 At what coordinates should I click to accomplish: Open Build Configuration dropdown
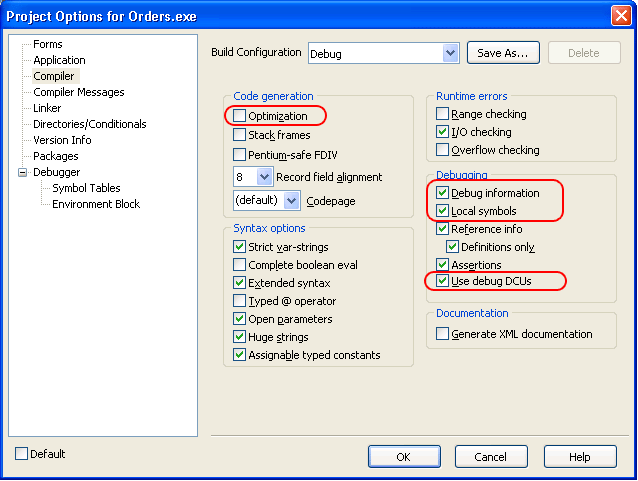(449, 53)
